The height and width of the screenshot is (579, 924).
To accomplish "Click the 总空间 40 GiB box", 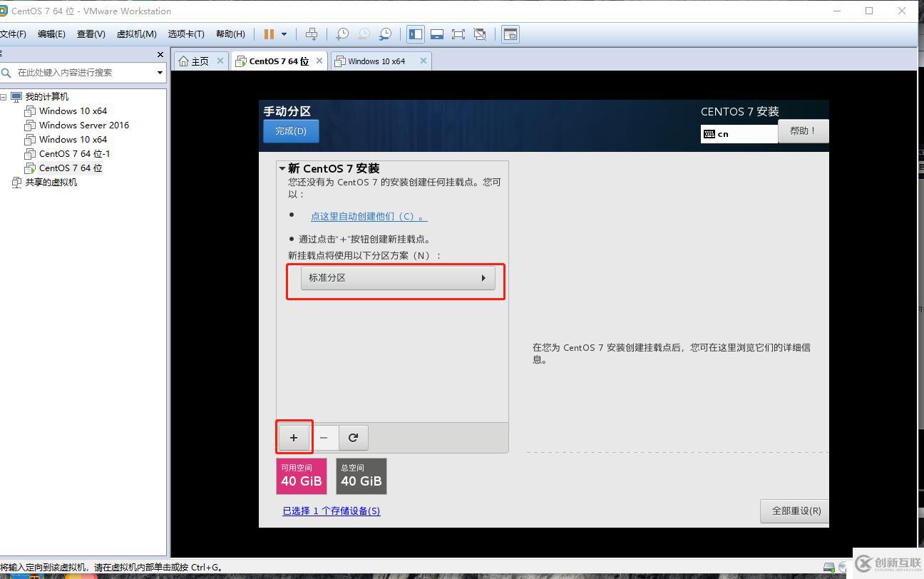I will pos(361,476).
